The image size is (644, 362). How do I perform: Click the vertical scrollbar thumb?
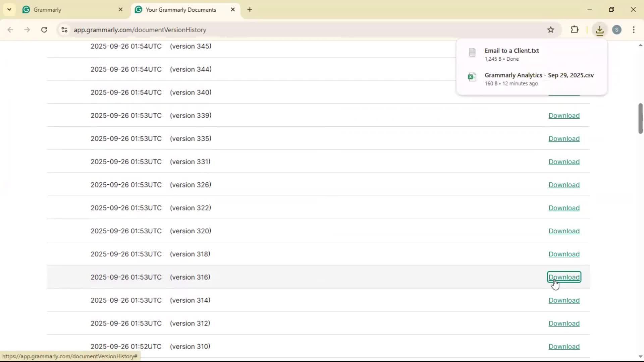(640, 118)
